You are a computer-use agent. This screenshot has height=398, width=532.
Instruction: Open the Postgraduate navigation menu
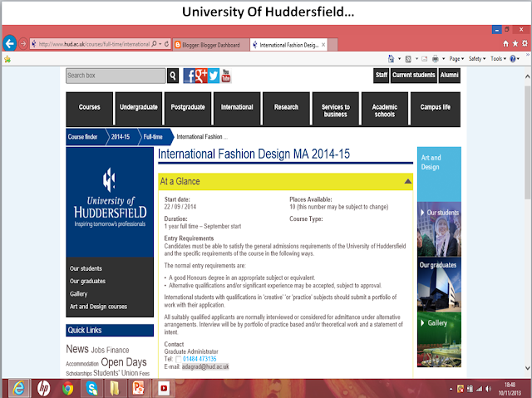[188, 109]
